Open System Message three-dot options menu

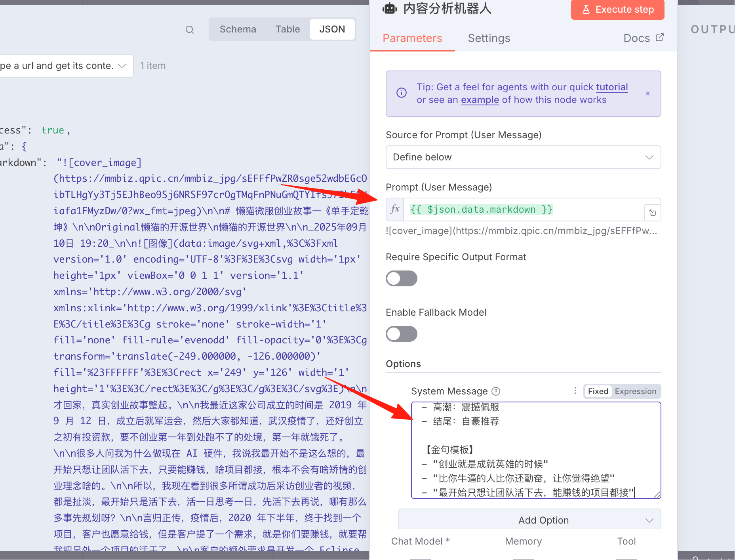(x=575, y=391)
